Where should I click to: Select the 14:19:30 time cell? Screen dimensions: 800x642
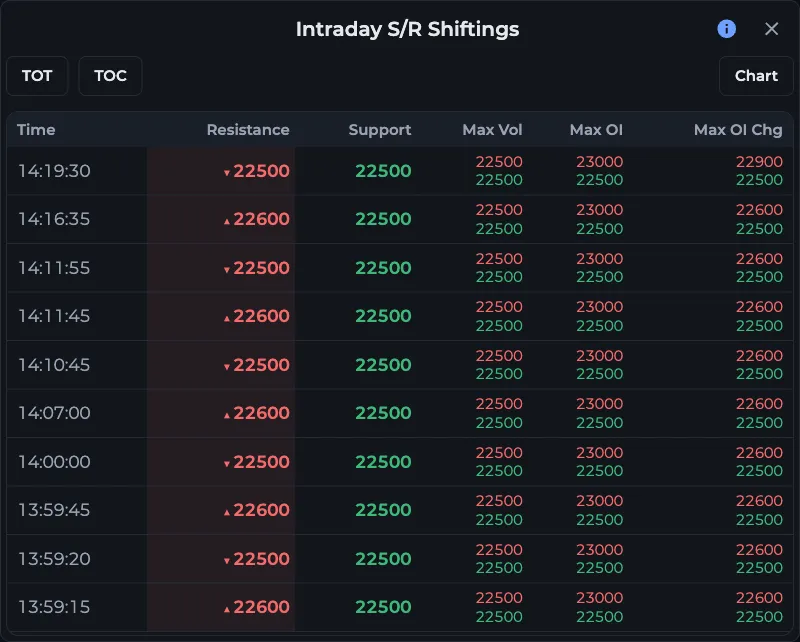point(54,170)
